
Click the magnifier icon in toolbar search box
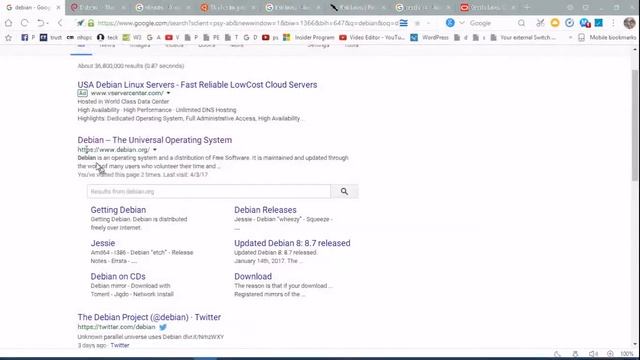pyautogui.click(x=521, y=23)
